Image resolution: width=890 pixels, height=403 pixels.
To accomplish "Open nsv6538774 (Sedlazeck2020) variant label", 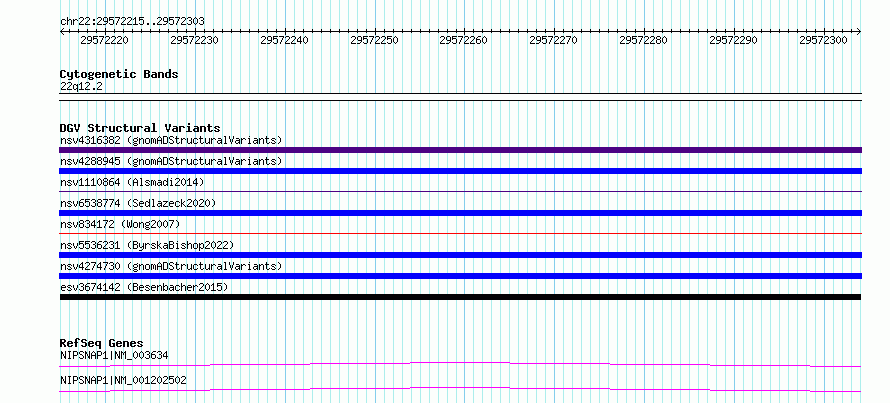I will [x=138, y=203].
